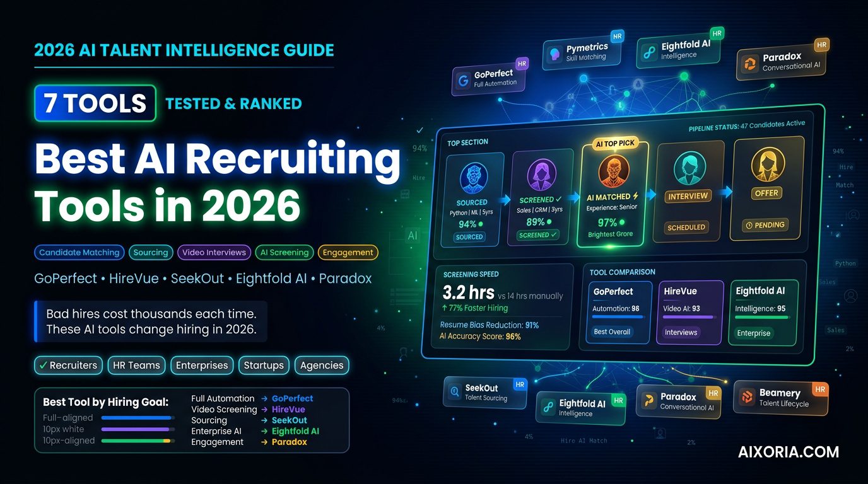The height and width of the screenshot is (484, 868).
Task: Click the Full-aligned blue progress slider
Action: coord(138,418)
